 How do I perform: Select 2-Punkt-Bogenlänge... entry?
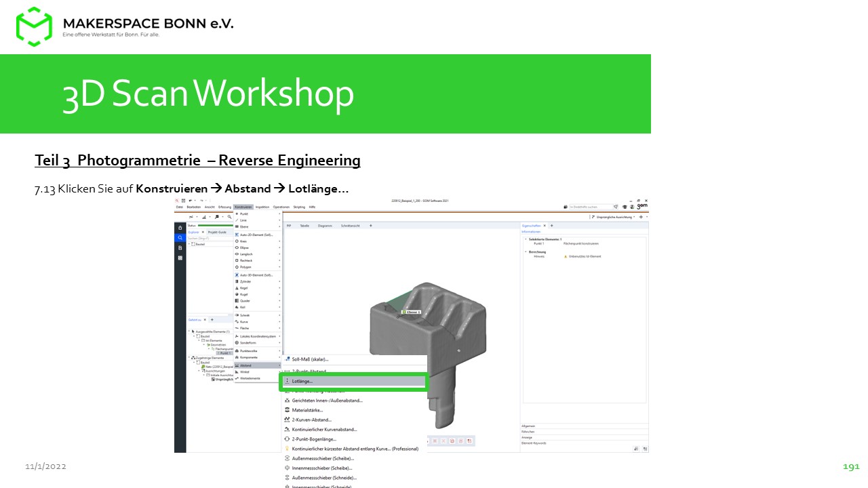click(x=315, y=439)
